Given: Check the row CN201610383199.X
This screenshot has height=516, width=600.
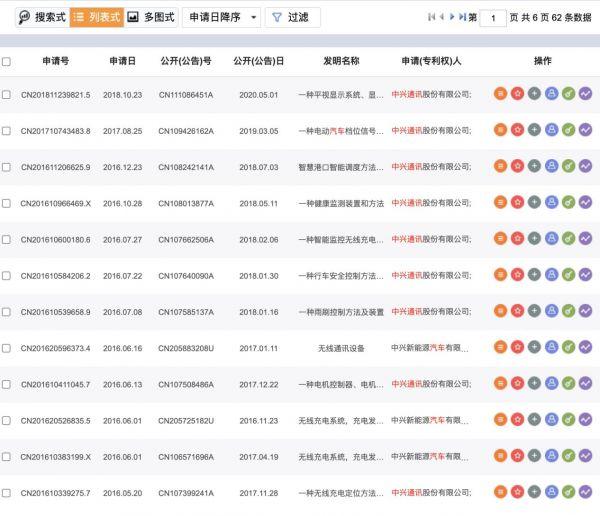Looking at the screenshot, I should tap(6, 457).
